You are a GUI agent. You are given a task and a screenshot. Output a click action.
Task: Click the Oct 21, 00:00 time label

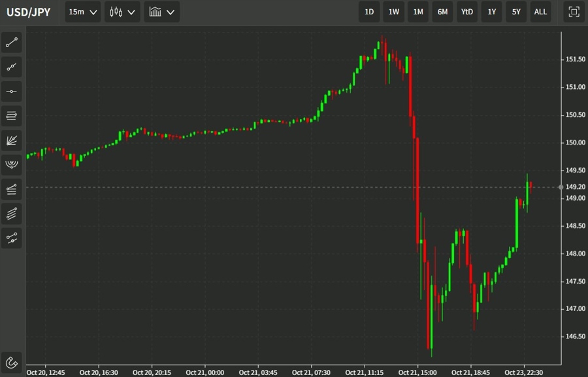204,372
